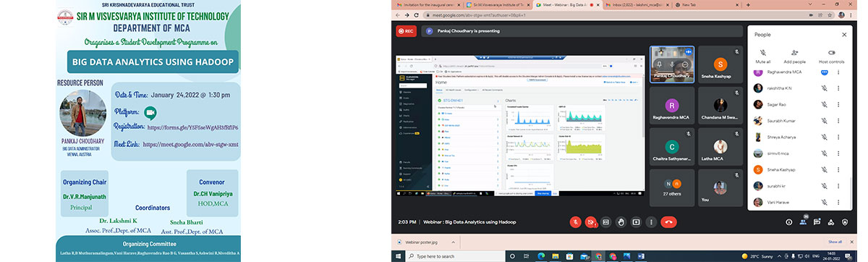This screenshot has height=262, width=868.
Task: Click the Present now icon
Action: pyautogui.click(x=636, y=222)
